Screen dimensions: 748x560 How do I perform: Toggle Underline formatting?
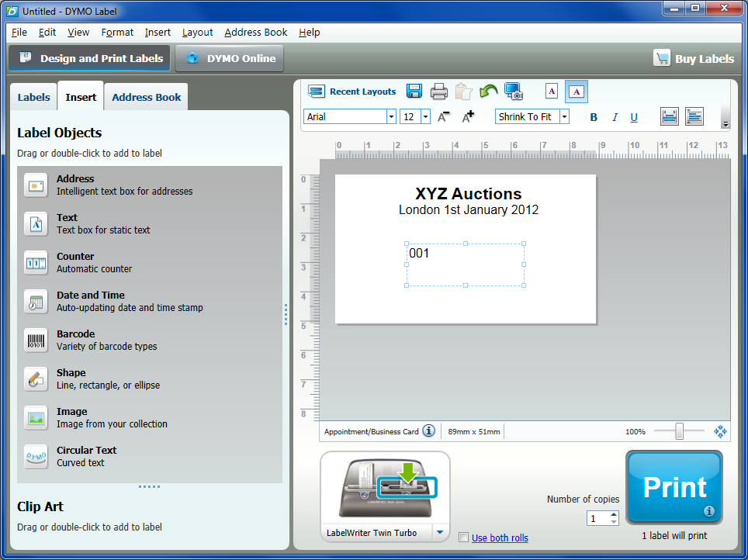coord(634,117)
